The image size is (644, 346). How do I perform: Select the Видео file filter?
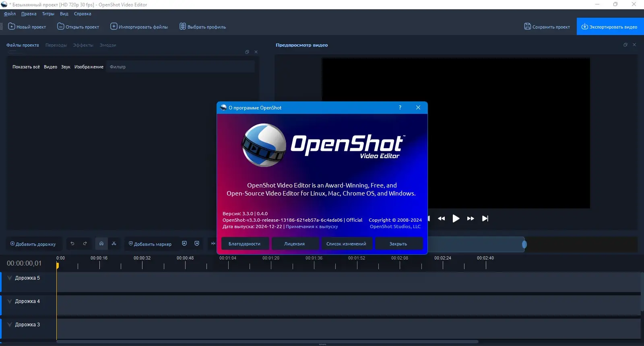(50, 67)
